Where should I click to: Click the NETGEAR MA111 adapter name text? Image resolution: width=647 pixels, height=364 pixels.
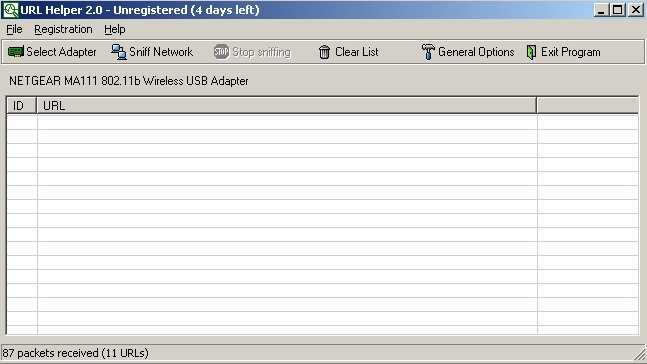point(129,81)
